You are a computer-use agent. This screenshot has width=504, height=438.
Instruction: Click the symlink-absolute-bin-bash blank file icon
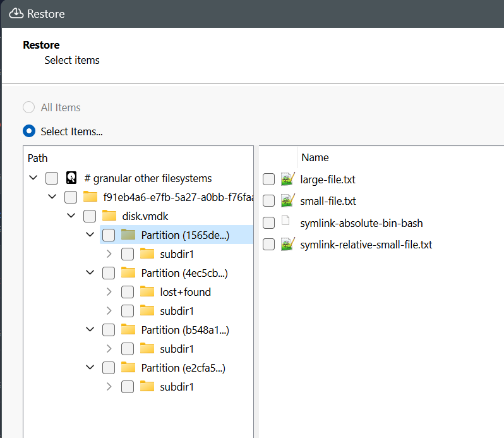pos(286,222)
